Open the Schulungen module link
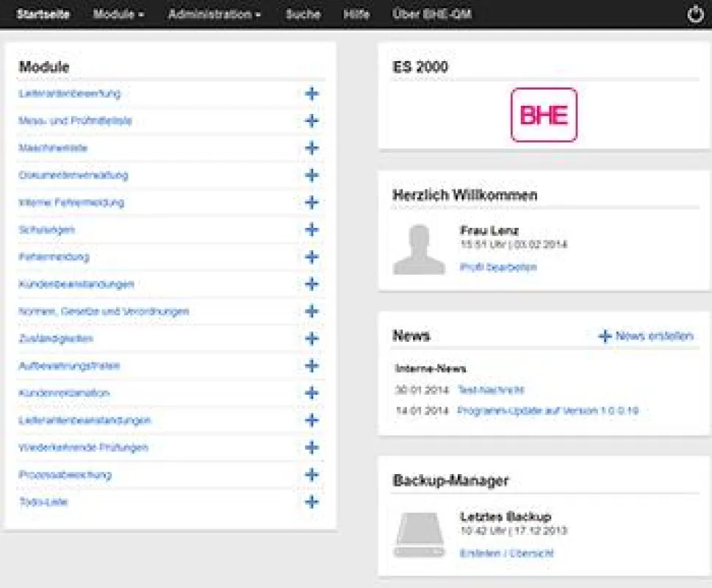Screen dimensions: 712x588 click(x=47, y=230)
